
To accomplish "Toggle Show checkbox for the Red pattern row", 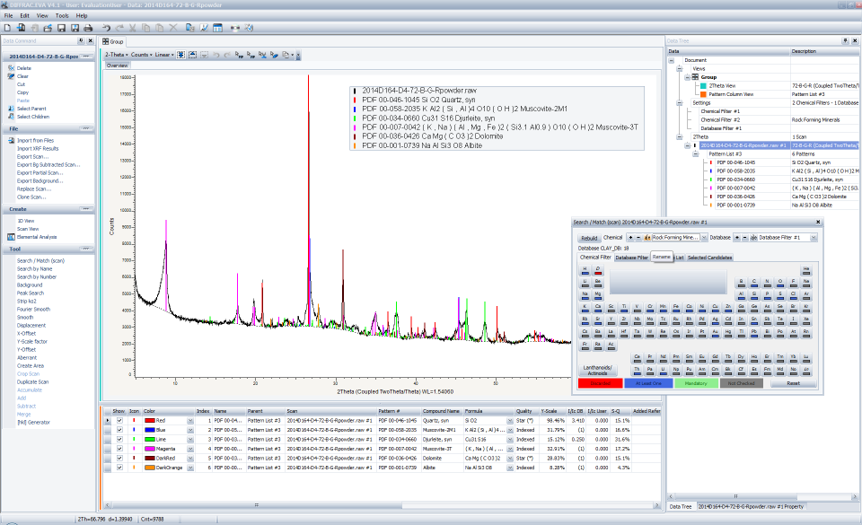I will point(119,421).
